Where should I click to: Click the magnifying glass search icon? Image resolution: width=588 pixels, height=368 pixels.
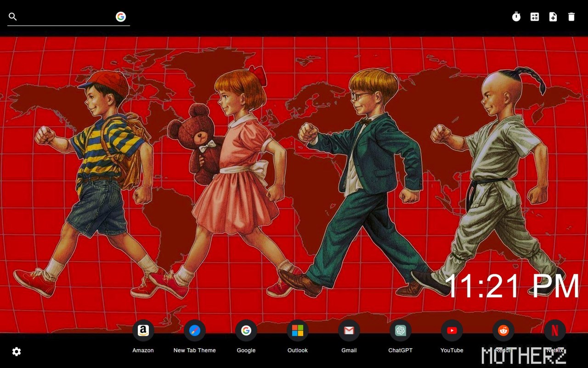tap(13, 17)
